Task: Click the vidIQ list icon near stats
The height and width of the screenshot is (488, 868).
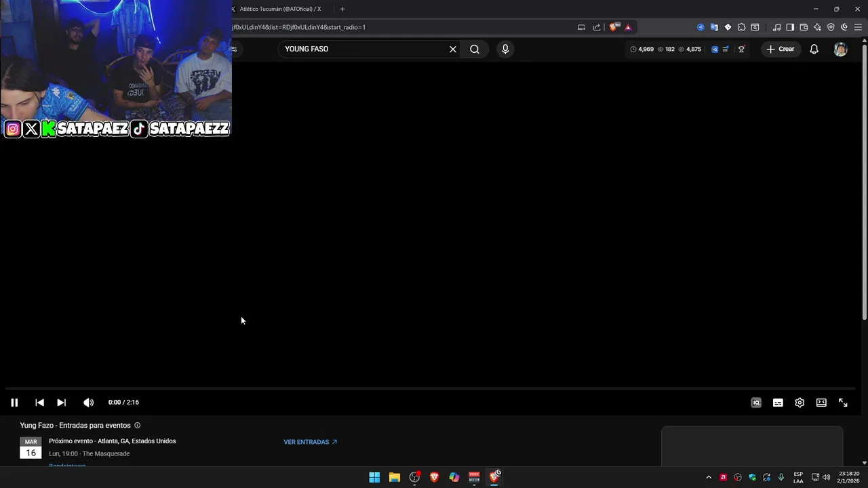Action: [726, 49]
